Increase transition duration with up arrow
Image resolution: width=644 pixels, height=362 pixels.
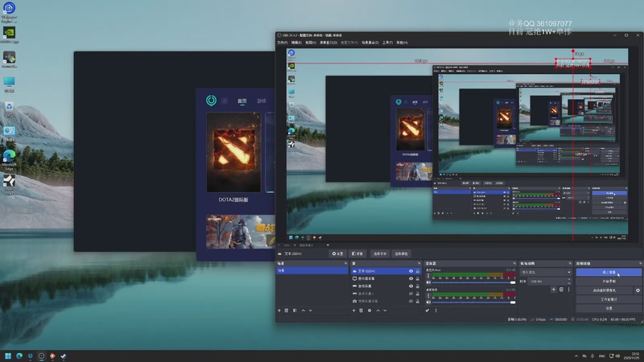569,279
